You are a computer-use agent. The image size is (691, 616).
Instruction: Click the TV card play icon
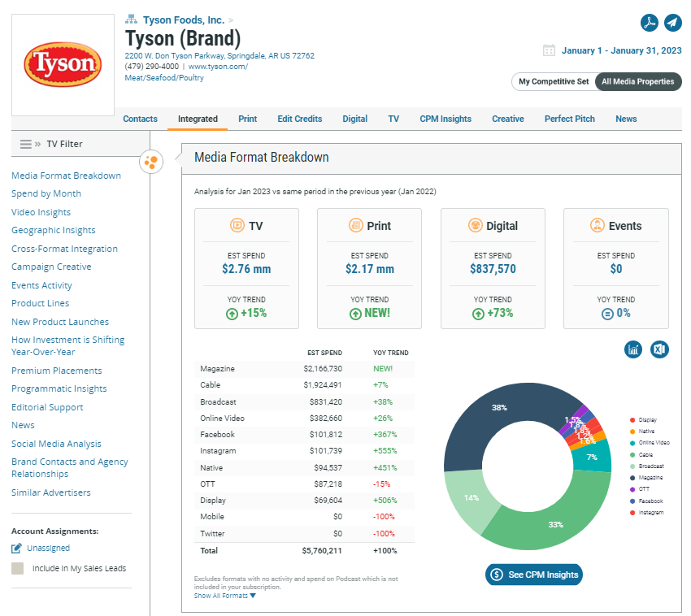[237, 225]
